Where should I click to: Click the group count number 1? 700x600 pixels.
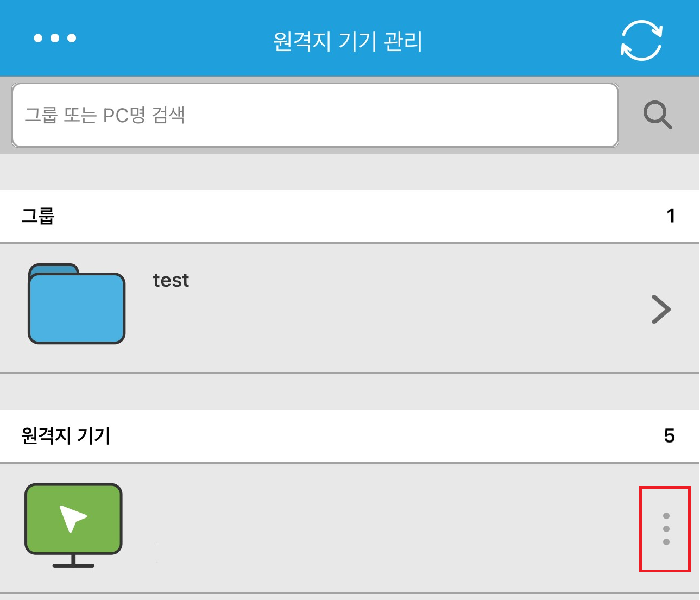[x=671, y=216]
